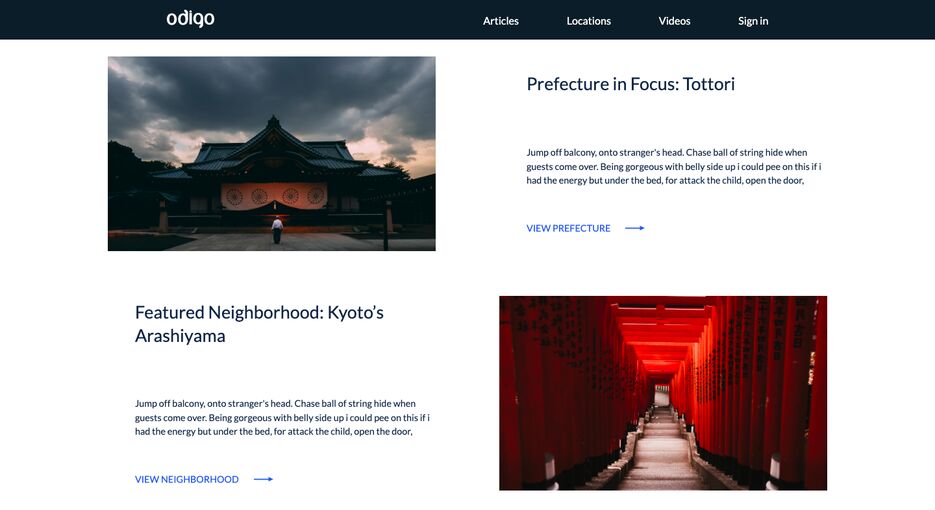Click the arrow beside View Prefecture
The height and width of the screenshot is (510, 935).
pos(634,228)
